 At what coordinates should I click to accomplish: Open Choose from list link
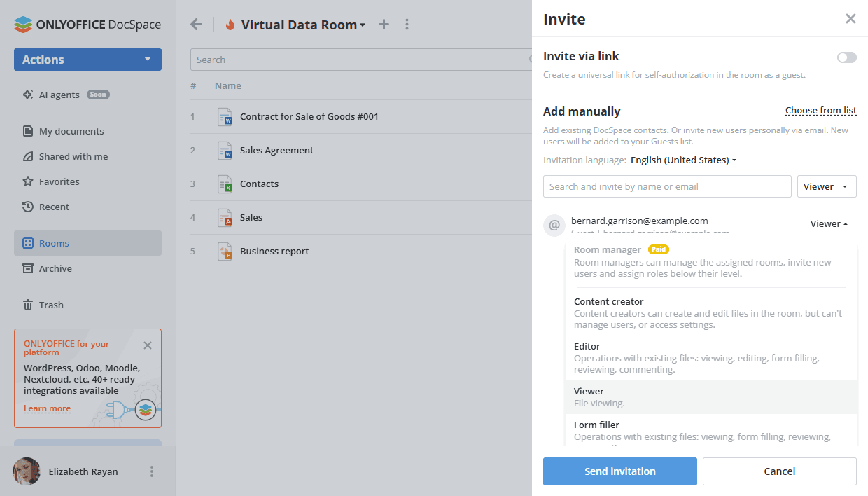(820, 110)
